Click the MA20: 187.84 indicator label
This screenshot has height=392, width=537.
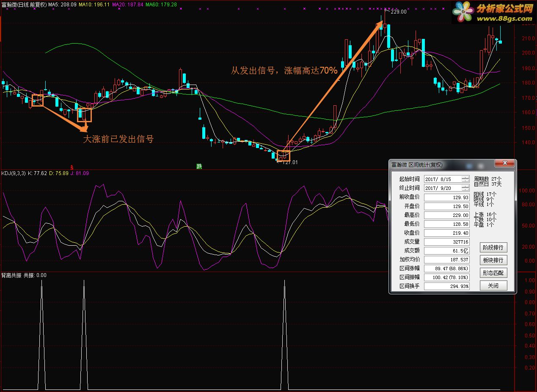[x=128, y=4]
